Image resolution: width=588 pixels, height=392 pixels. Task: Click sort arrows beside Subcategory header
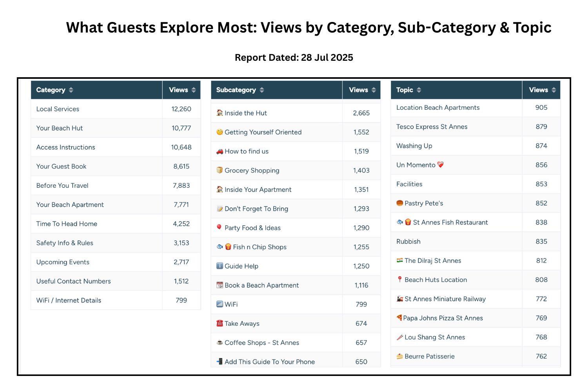(x=262, y=90)
